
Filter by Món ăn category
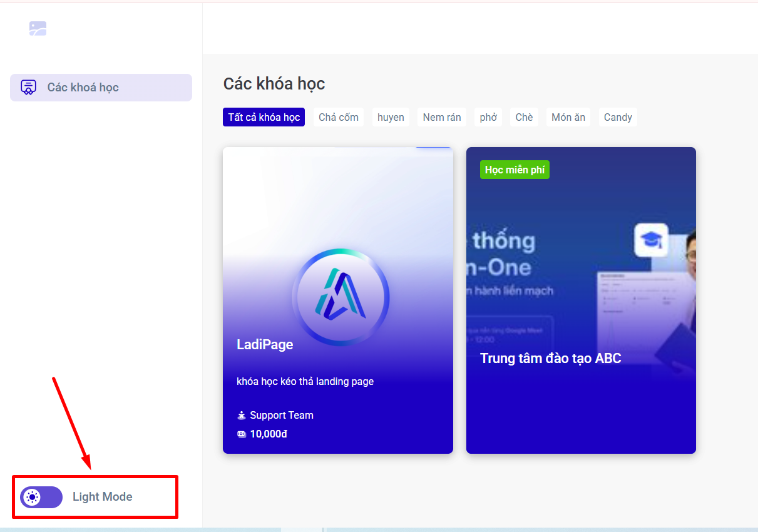(x=568, y=117)
